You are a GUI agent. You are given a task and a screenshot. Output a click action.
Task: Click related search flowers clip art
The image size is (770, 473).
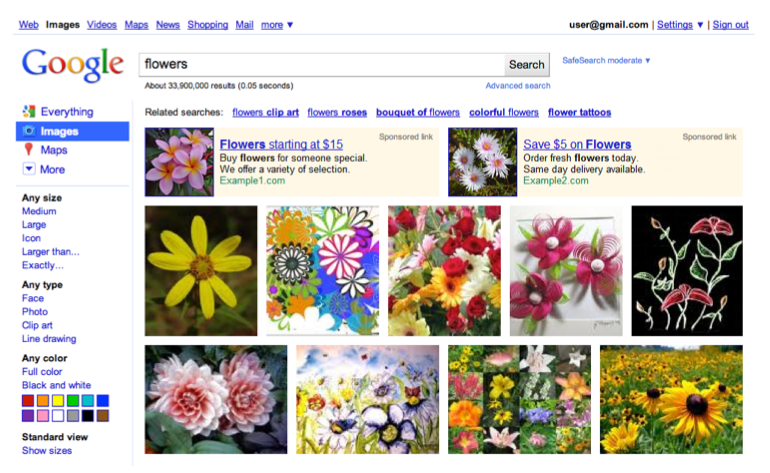[x=266, y=112]
